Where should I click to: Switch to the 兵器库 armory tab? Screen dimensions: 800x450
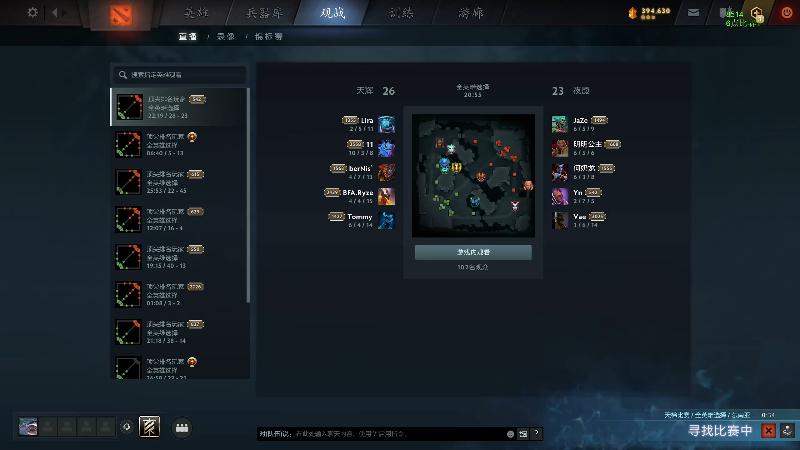coord(264,13)
